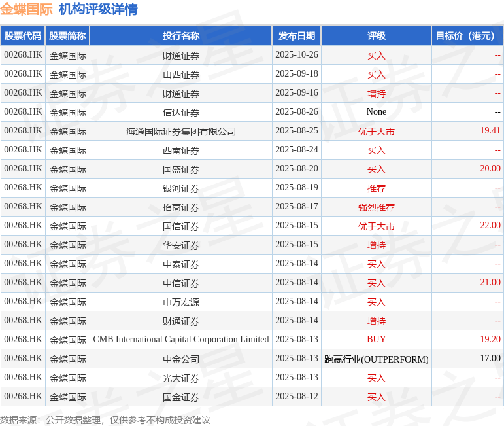Click the 机构评级详情 heading
This screenshot has height=426, width=504.
click(x=98, y=9)
